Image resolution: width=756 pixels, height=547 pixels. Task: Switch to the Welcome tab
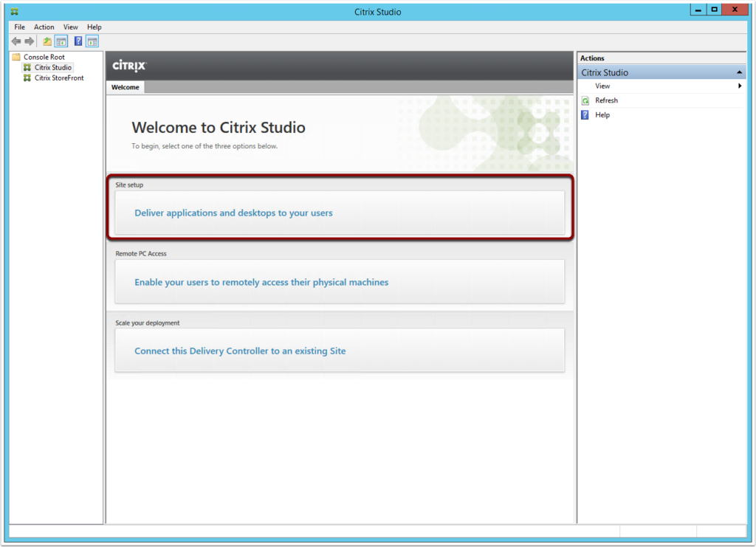tap(126, 87)
